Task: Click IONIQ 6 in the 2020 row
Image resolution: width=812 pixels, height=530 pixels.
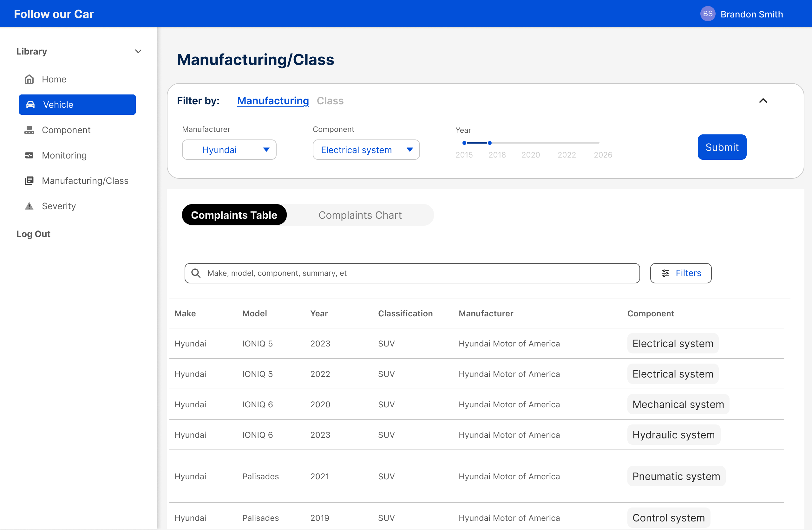Action: [x=258, y=404]
